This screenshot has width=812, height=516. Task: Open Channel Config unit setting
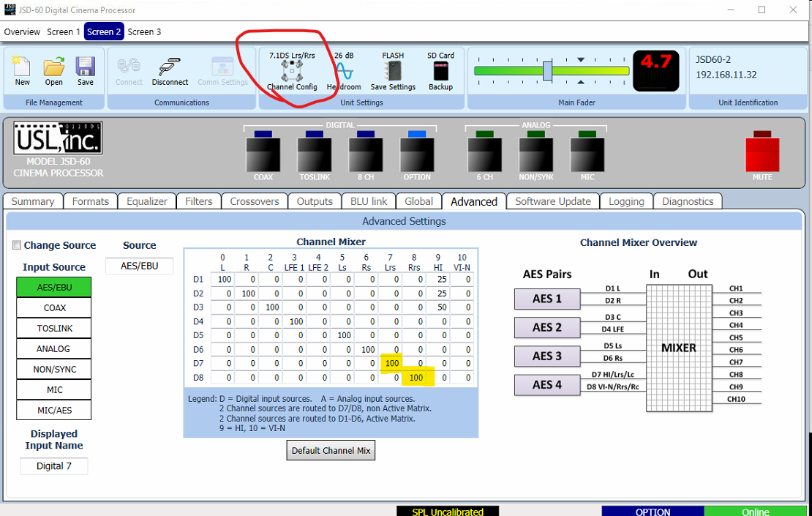click(292, 72)
